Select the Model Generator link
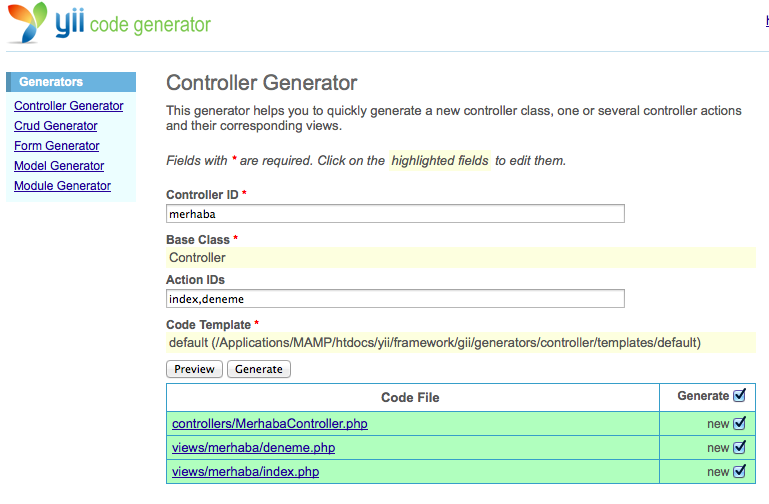 point(59,166)
